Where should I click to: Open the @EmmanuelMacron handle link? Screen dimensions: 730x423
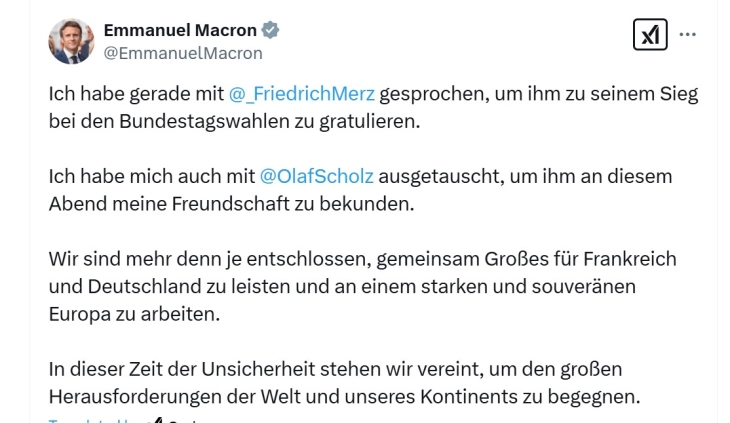point(183,53)
